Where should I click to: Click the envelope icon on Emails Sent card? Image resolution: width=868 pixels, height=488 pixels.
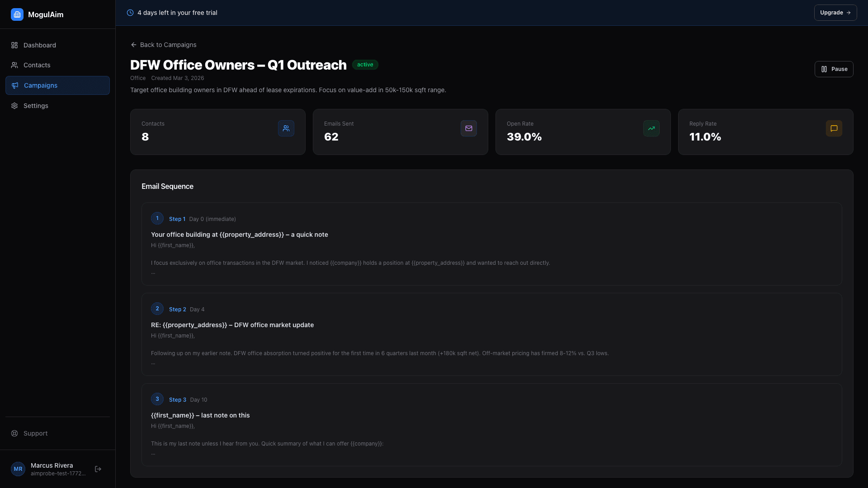click(468, 128)
